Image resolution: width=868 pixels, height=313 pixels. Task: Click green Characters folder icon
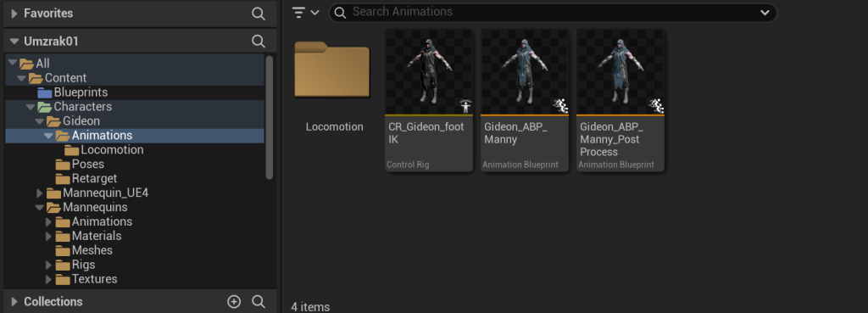(44, 107)
